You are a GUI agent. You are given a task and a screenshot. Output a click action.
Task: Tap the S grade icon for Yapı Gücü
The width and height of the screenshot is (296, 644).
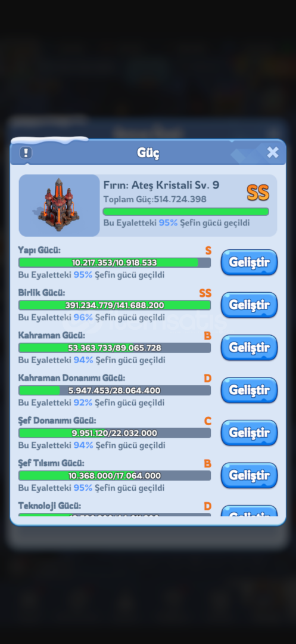coord(208,250)
